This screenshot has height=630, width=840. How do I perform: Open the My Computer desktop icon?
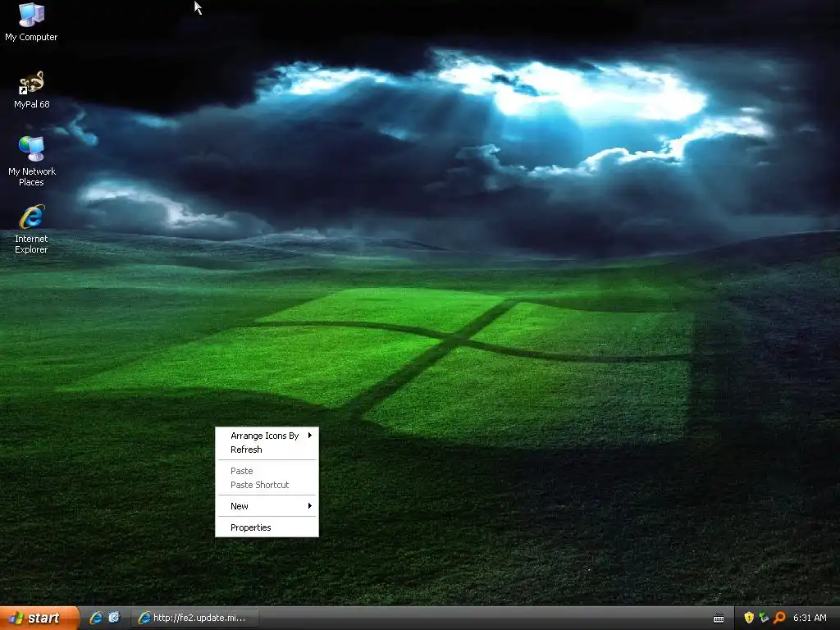[31, 22]
